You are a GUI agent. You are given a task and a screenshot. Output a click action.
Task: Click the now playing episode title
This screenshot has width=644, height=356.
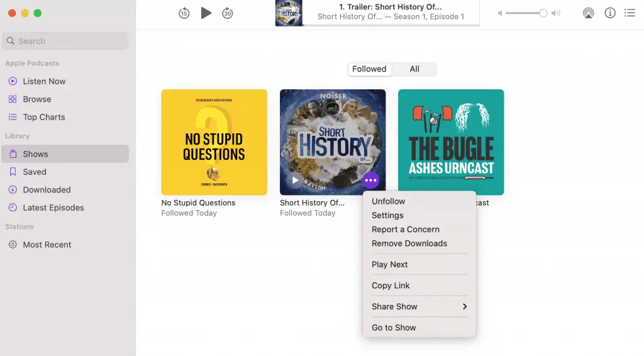tap(390, 7)
